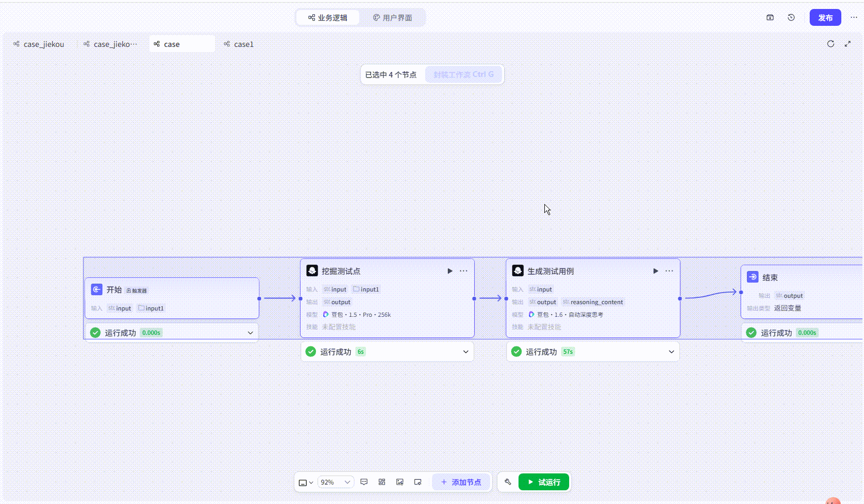Click the 生成测试用例 node's output port

coord(680,298)
